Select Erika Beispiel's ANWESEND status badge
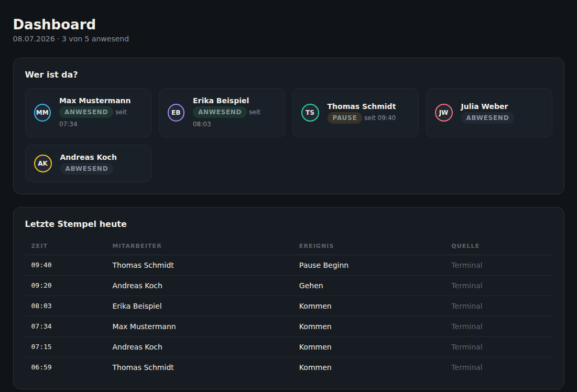This screenshot has height=392, width=577. tap(220, 112)
